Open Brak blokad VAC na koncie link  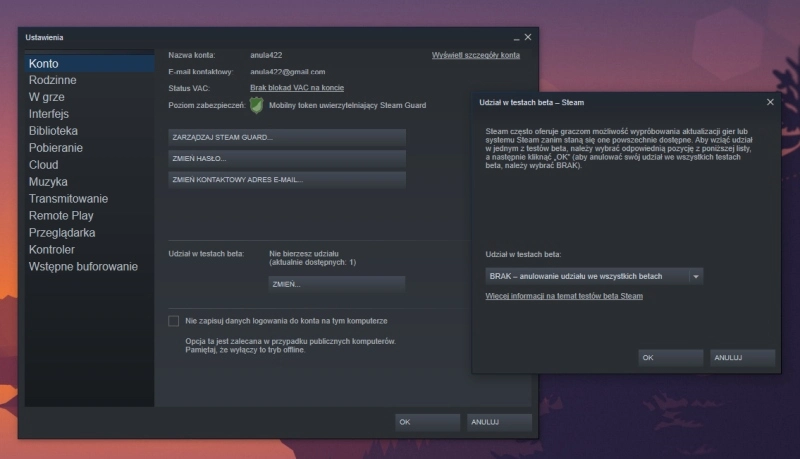point(297,88)
